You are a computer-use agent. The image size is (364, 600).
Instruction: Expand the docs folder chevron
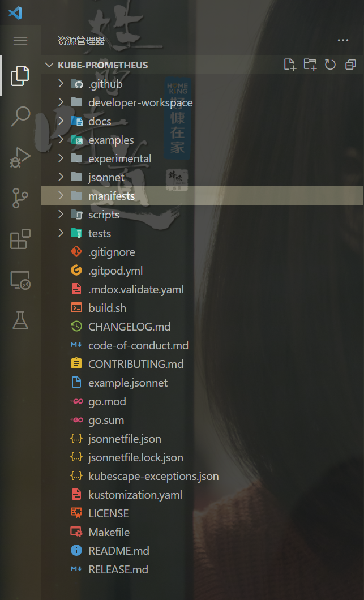(61, 121)
